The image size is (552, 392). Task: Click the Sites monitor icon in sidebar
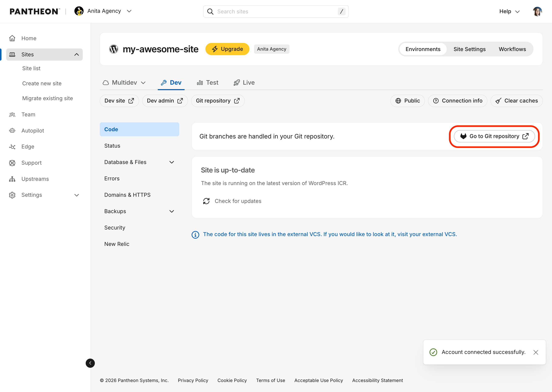click(12, 54)
